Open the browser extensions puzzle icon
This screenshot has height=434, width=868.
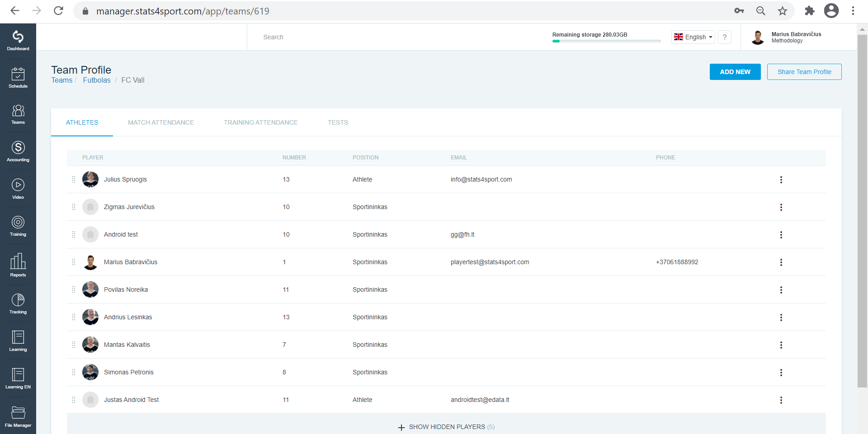click(810, 11)
